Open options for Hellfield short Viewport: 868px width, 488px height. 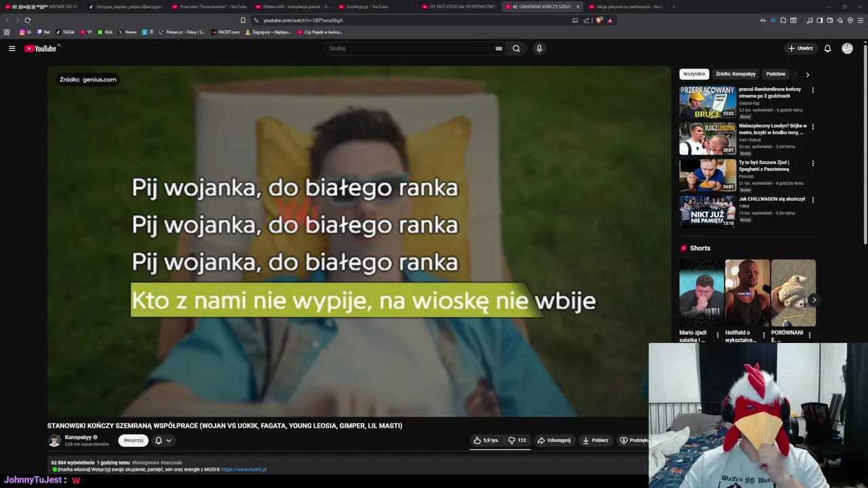point(764,335)
